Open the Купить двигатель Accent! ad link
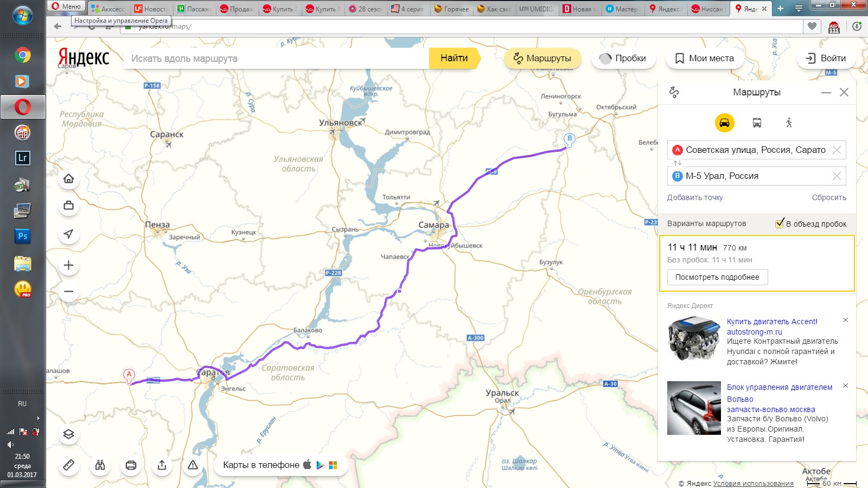 772,322
